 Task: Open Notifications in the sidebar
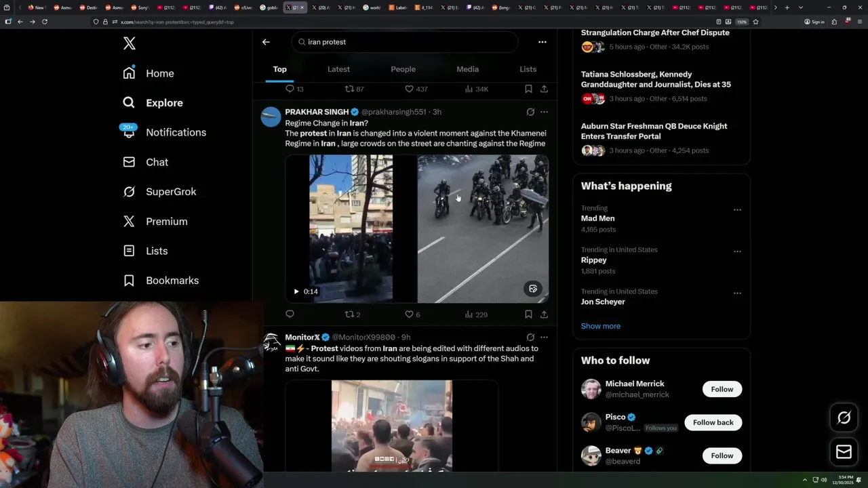coord(163,132)
